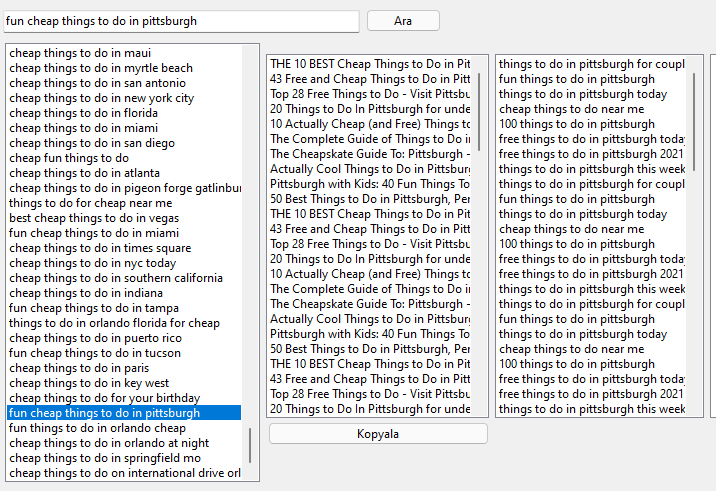
Task: Select first 'The Cheapskate Guide To: Pittsburgh' result
Action: (370, 154)
